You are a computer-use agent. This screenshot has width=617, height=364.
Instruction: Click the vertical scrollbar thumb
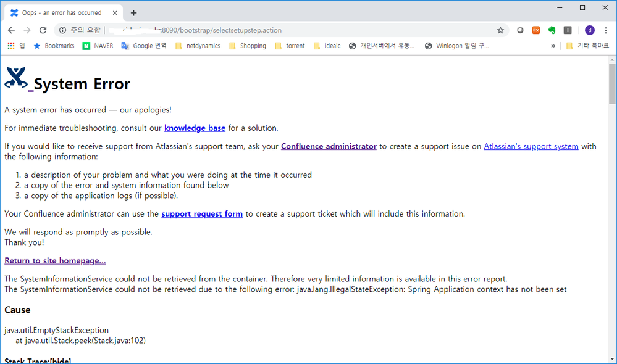612,83
